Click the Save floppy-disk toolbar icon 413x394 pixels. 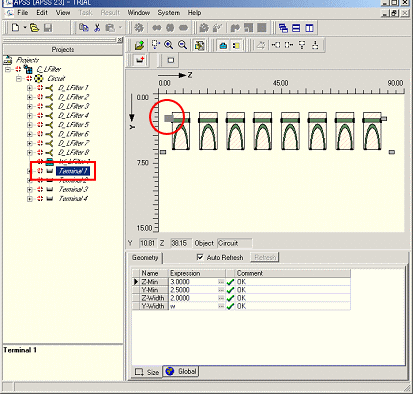point(48,28)
